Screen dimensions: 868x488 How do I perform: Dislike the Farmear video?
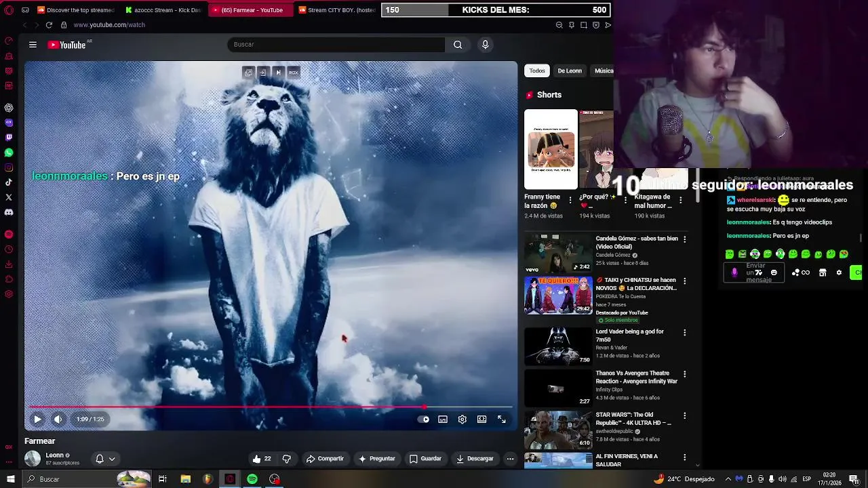click(x=286, y=459)
